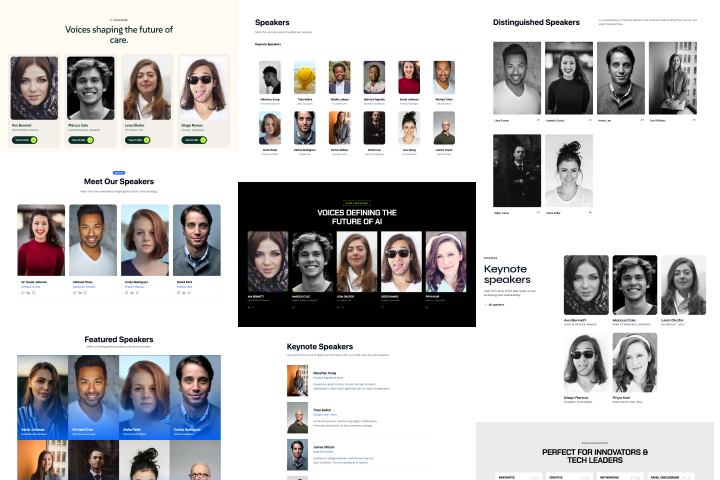Click James Wilson's photo in Keynote Speakers list
The height and width of the screenshot is (480, 720).
point(298,455)
